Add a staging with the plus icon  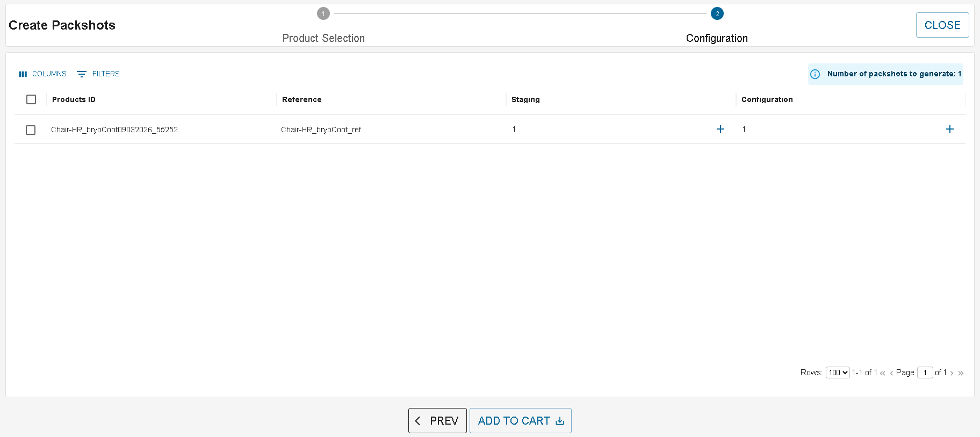(x=720, y=129)
